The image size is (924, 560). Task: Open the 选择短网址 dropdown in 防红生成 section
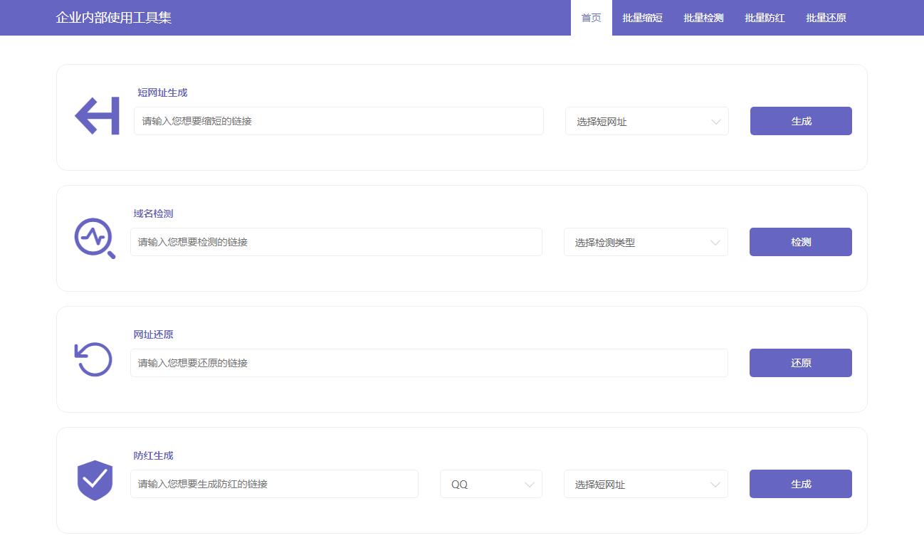645,484
